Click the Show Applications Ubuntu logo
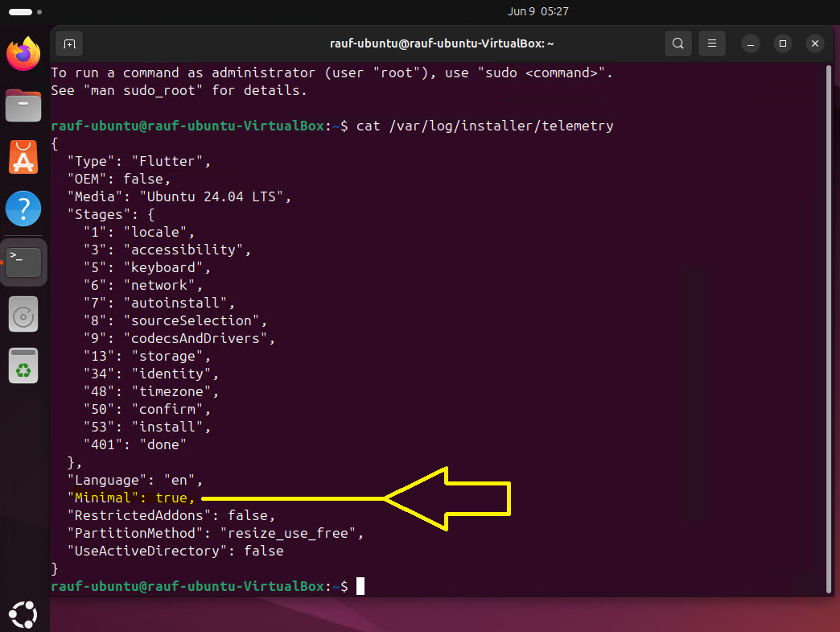This screenshot has height=632, width=840. 23,614
